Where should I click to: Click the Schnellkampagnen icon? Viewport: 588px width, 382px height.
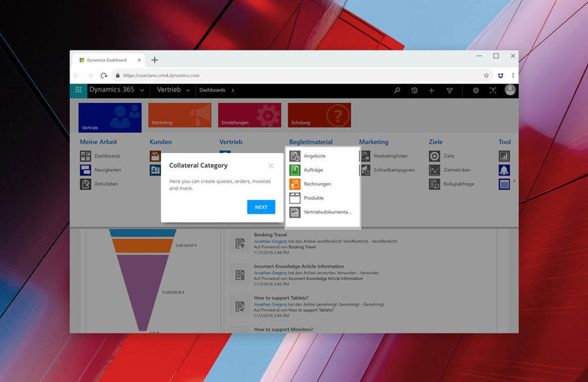(x=365, y=170)
